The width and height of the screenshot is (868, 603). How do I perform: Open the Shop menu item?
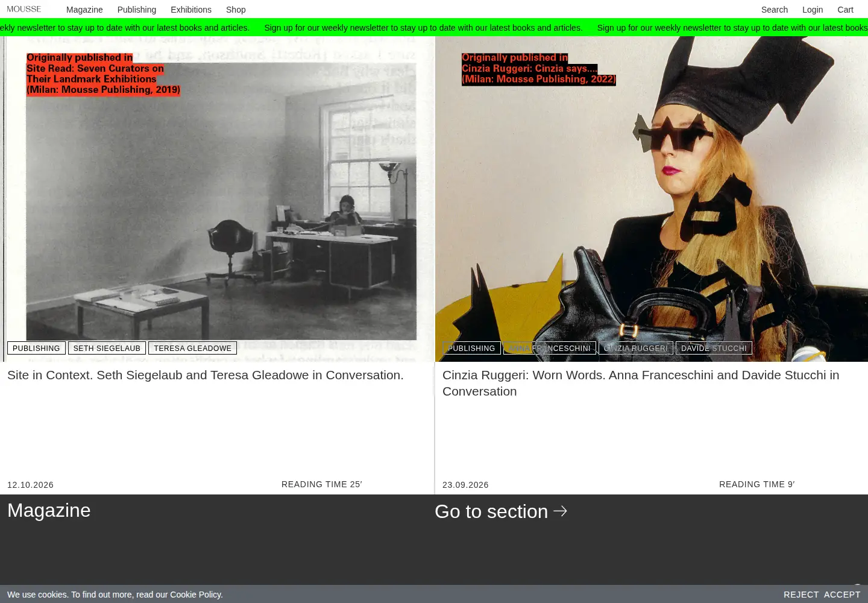pyautogui.click(x=236, y=10)
